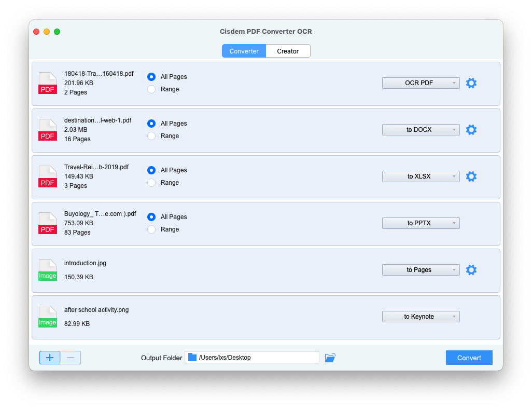The height and width of the screenshot is (409, 532).
Task: Select file name destination…l-web-1.pdf
Action: 97,120
